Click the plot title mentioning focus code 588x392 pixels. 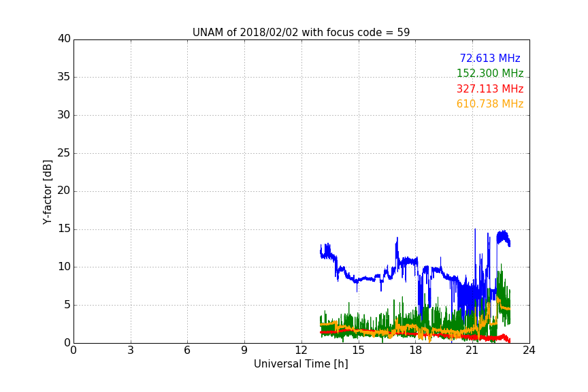pyautogui.click(x=301, y=32)
